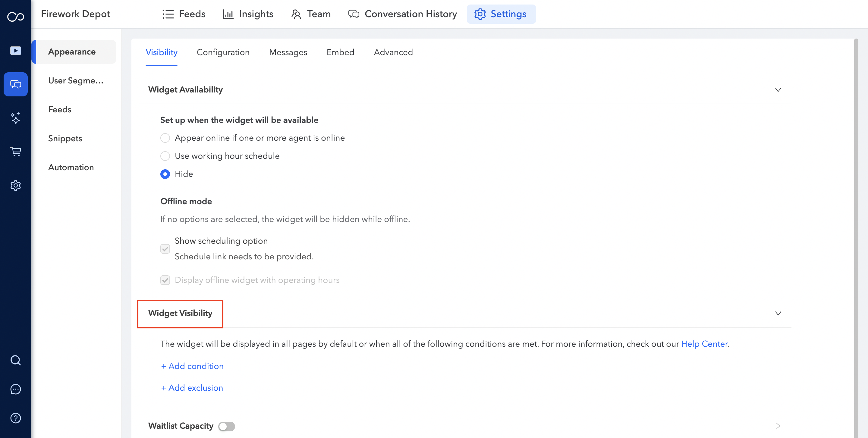Enable the Waitlist Capacity toggle
The height and width of the screenshot is (438, 868).
[226, 426]
